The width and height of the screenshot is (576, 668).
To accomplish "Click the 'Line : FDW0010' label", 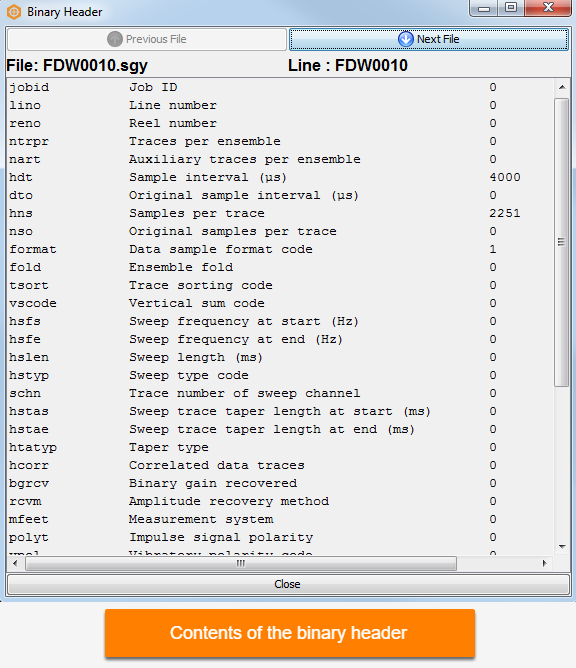I will [x=348, y=66].
